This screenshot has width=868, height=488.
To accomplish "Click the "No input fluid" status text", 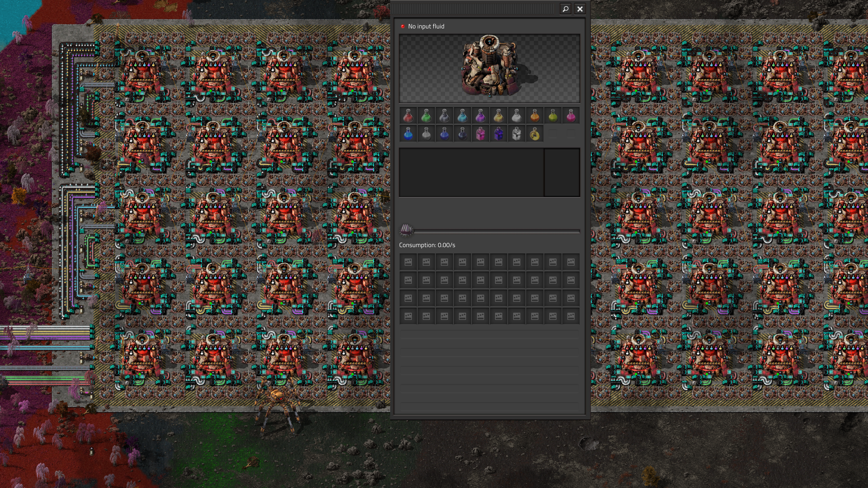I will (426, 26).
